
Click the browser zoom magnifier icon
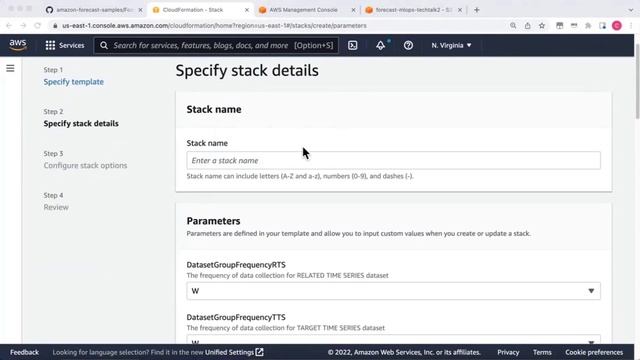point(513,25)
